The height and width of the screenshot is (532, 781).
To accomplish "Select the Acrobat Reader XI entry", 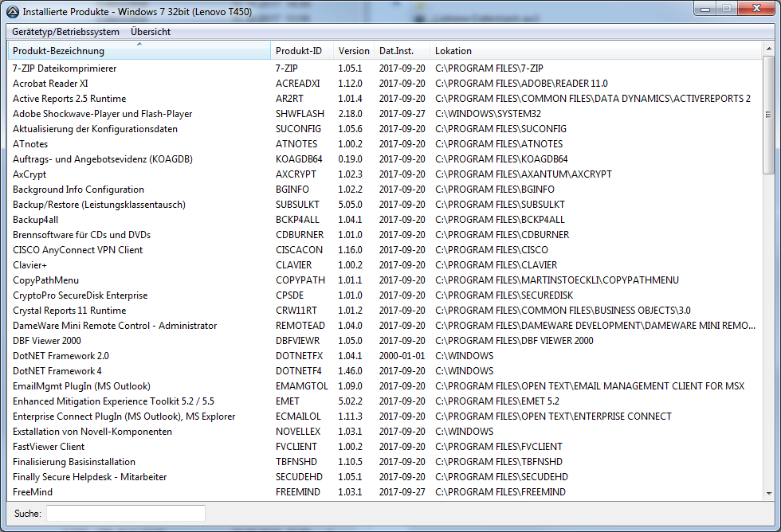I will click(50, 84).
